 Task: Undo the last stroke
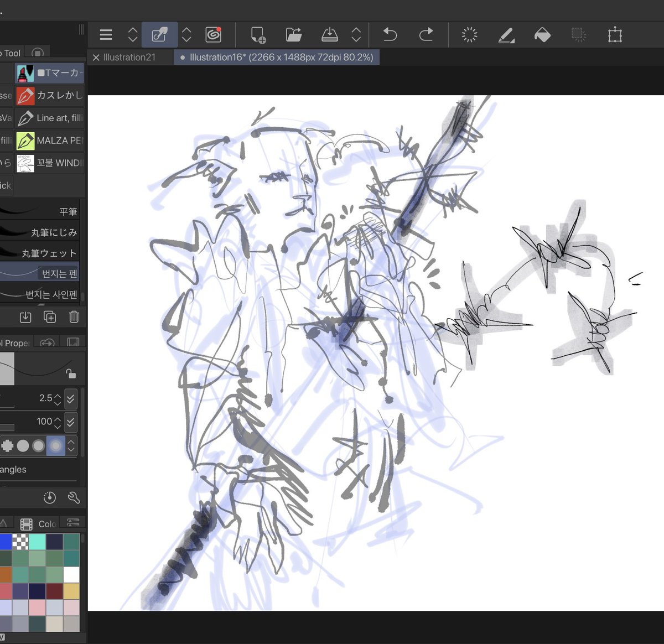(390, 35)
